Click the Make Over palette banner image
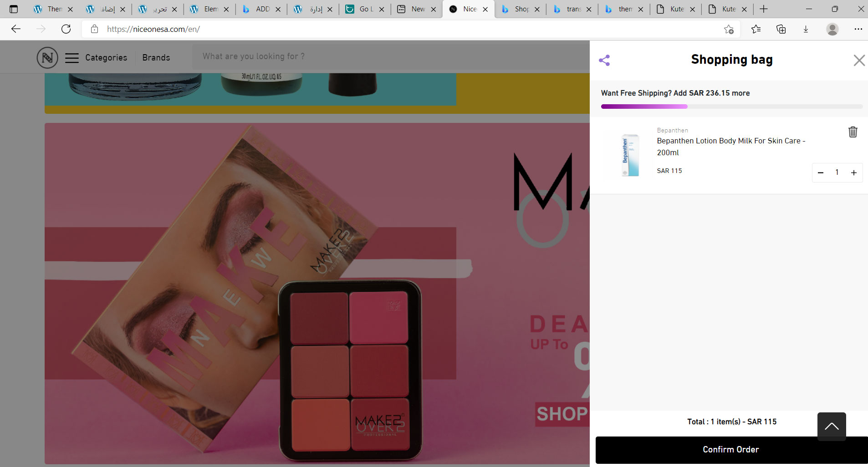 (x=317, y=294)
